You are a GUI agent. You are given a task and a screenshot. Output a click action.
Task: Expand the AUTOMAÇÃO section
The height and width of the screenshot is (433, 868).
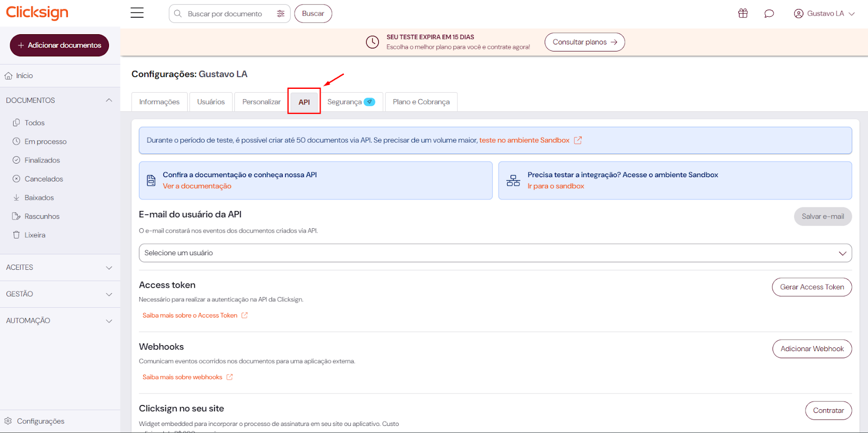coord(109,321)
